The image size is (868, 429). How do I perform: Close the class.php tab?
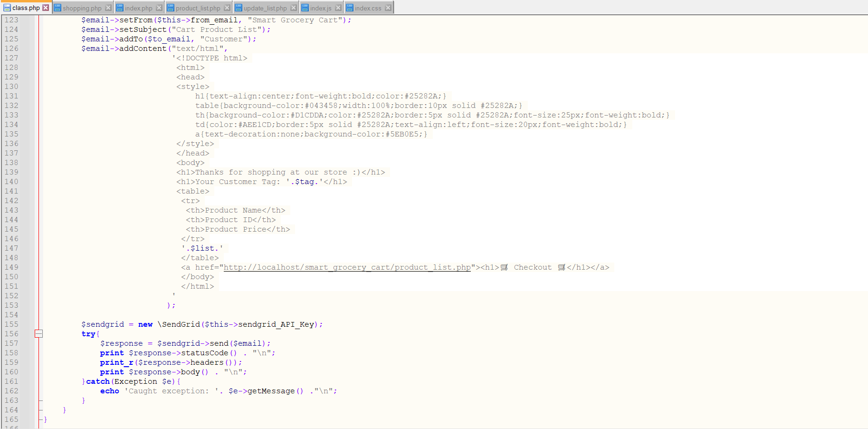coord(46,7)
